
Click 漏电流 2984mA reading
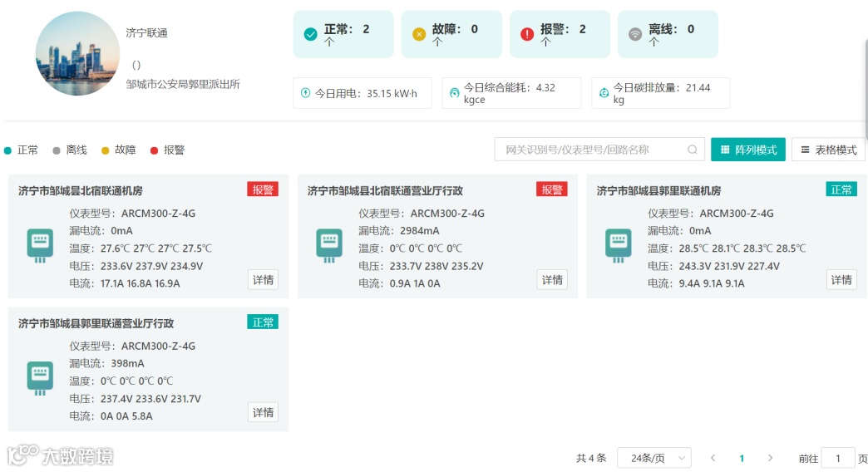click(x=399, y=231)
